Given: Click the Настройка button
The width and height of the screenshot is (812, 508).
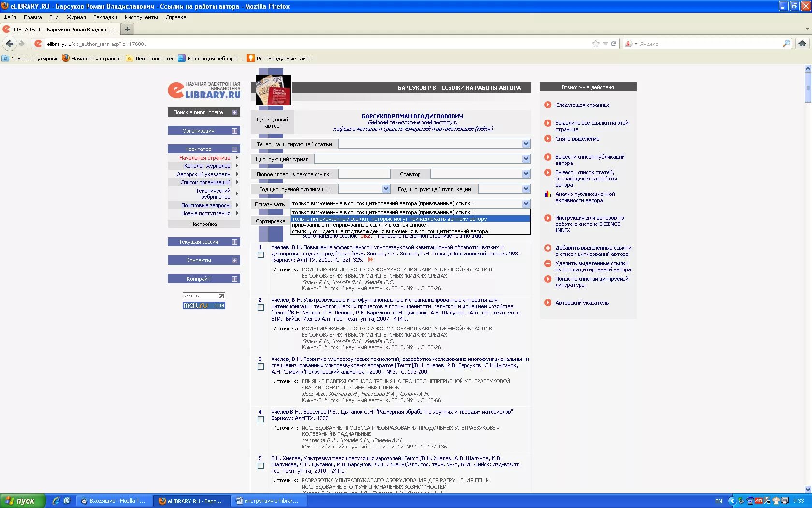Looking at the screenshot, I should pyautogui.click(x=203, y=224).
